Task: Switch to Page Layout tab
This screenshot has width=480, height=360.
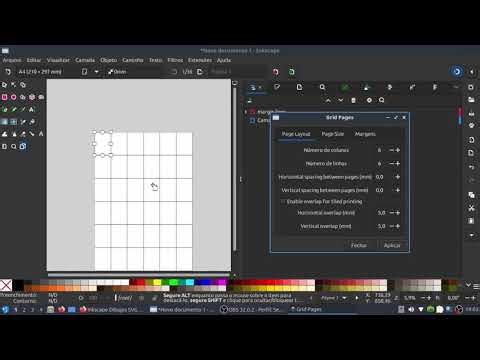Action: tap(296, 134)
